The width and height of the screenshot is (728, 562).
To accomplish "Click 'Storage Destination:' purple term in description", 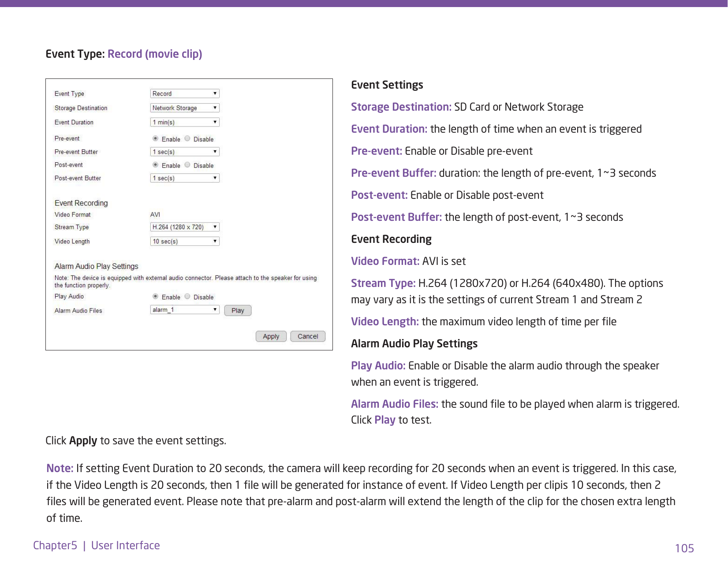I will click(x=401, y=107).
